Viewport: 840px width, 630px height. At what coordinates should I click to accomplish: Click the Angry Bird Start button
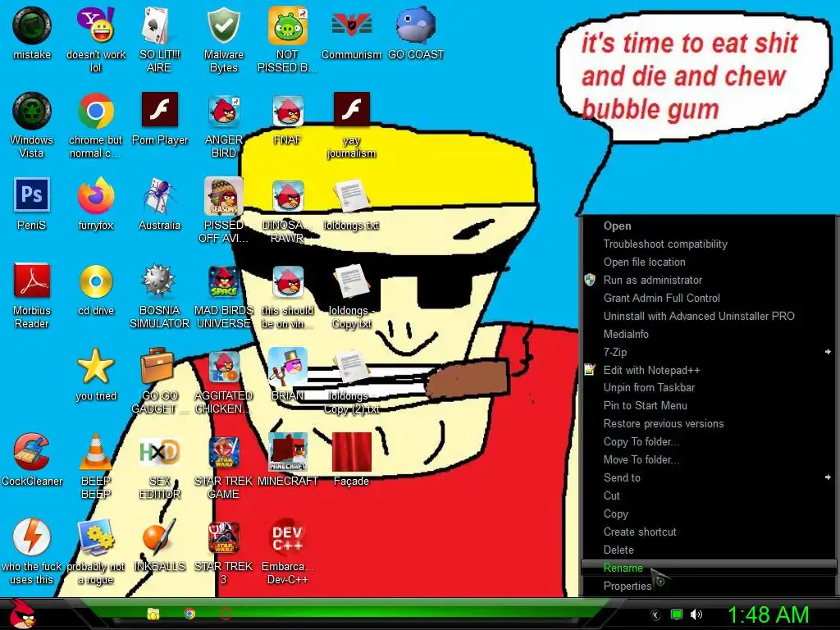pyautogui.click(x=22, y=614)
